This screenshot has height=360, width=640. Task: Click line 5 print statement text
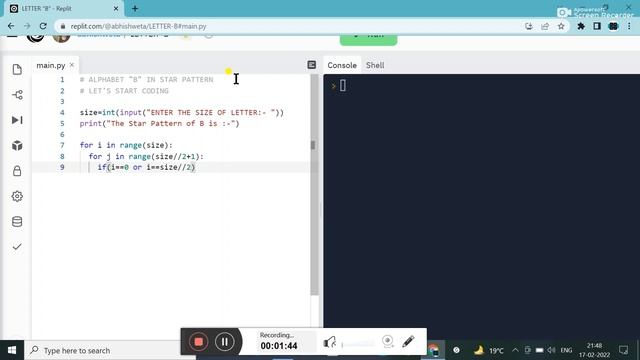tap(160, 123)
